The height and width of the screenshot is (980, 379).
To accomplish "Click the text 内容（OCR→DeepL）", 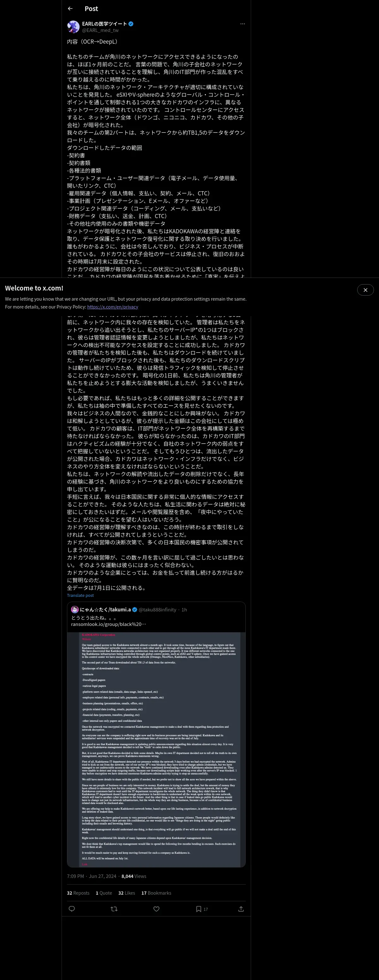I will pyautogui.click(x=93, y=41).
